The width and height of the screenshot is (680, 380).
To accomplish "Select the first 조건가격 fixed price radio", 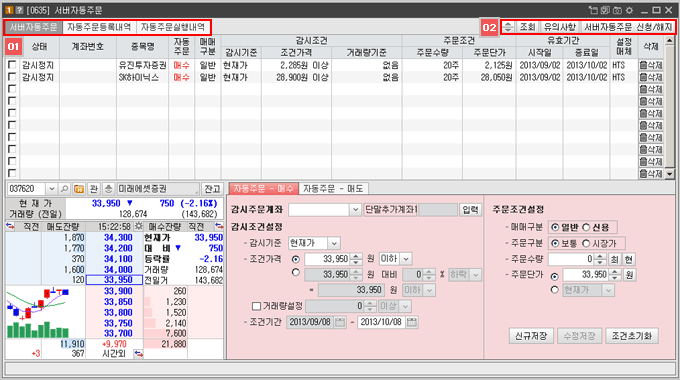I will pos(296,259).
